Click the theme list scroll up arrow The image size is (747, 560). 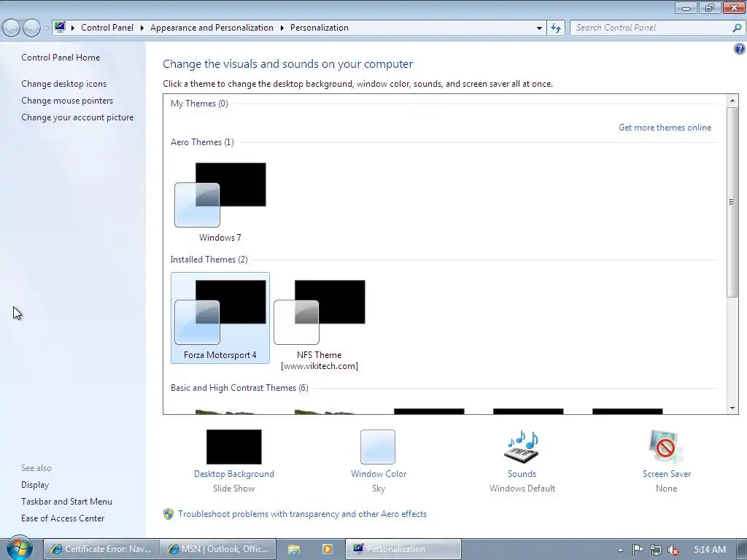[732, 101]
